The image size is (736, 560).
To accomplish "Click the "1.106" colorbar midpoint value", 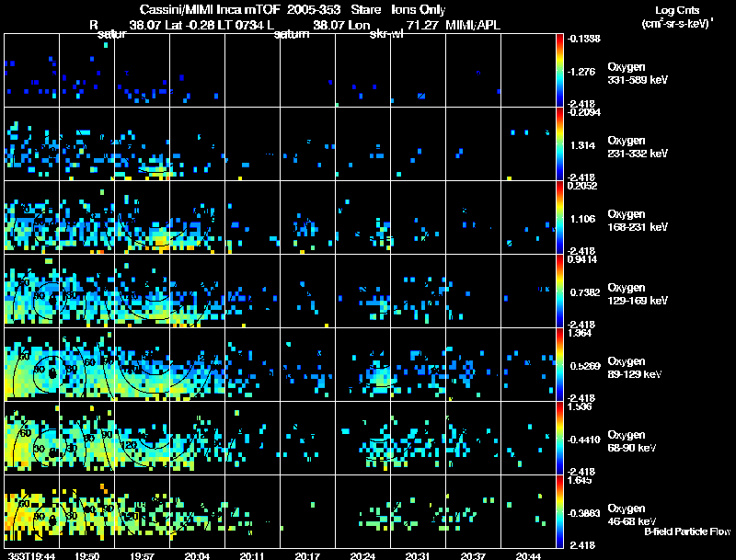I will 583,219.
